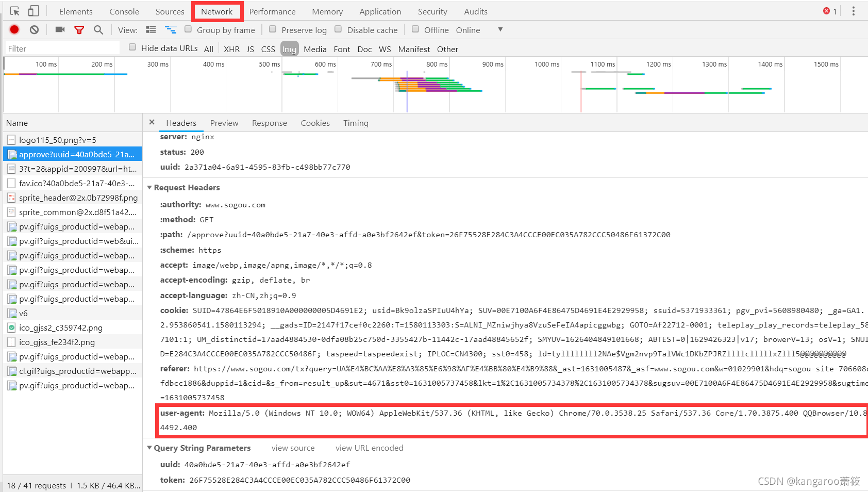Check the Disable cache option
868x492 pixels.
[x=338, y=29]
